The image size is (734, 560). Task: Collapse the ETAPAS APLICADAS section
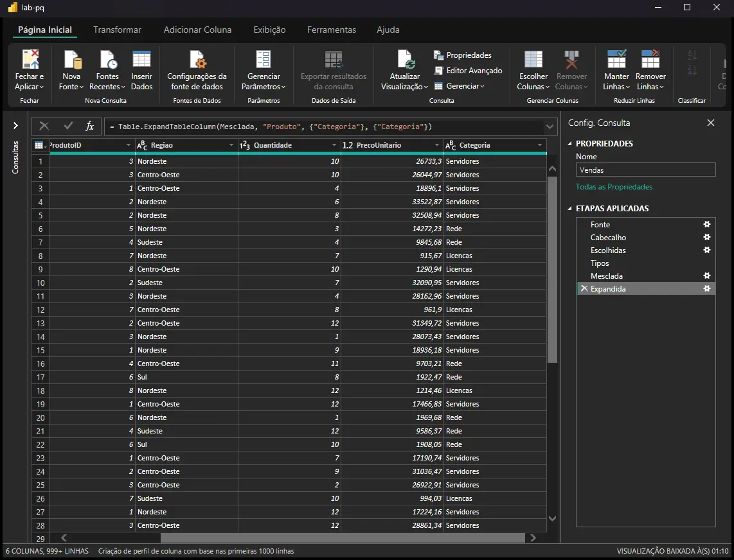pyautogui.click(x=569, y=209)
